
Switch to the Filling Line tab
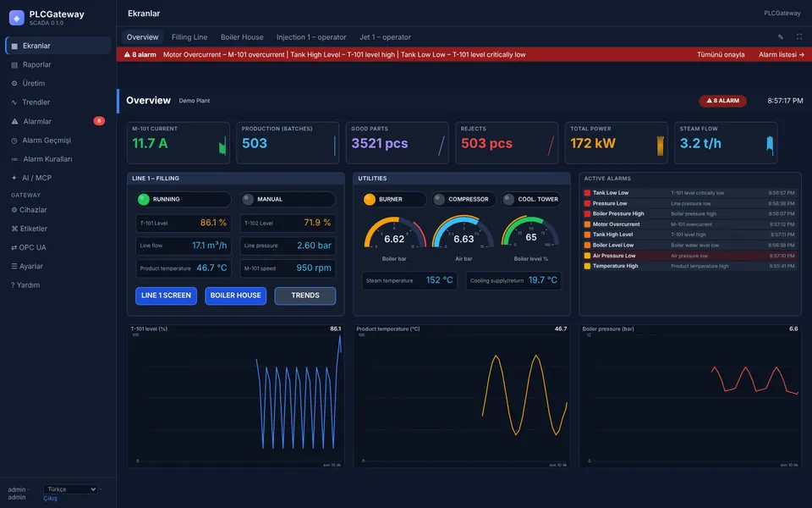tap(189, 37)
